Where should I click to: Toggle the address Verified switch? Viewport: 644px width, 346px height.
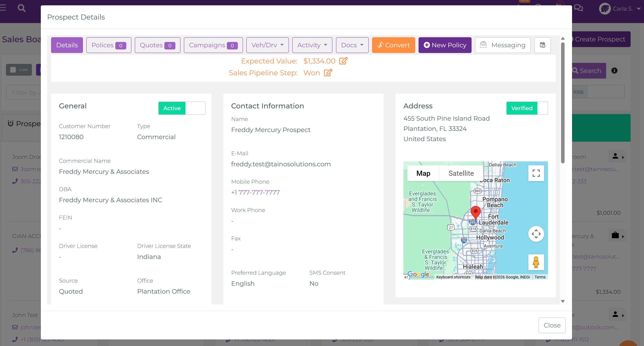tap(527, 108)
